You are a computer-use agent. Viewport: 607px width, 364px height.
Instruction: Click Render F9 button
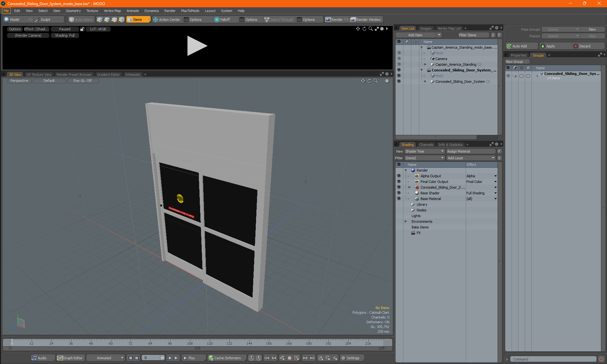click(x=337, y=20)
